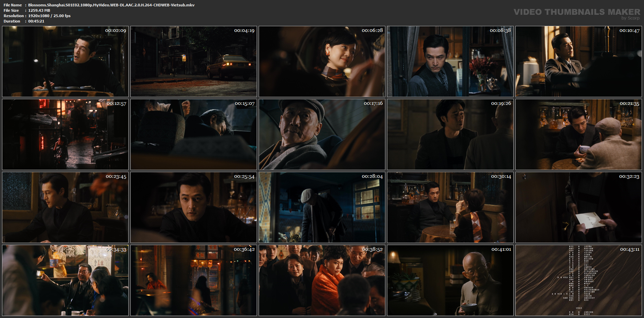Click the rainy street thumbnail at 00:12:57
The width and height of the screenshot is (644, 318).
(65, 134)
